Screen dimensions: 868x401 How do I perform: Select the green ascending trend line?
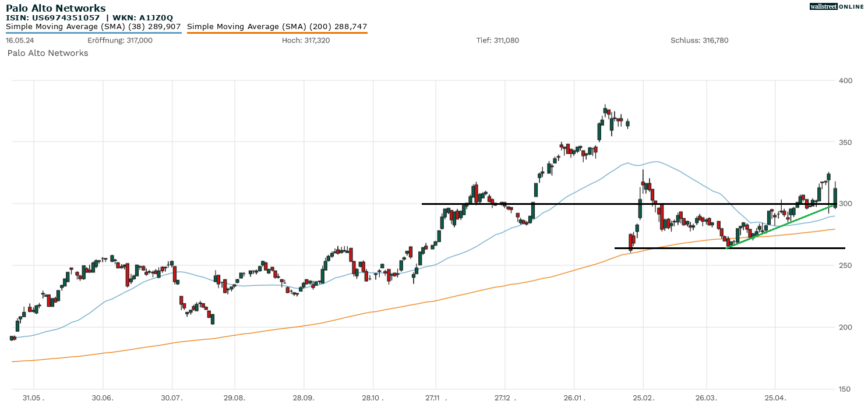(x=781, y=226)
